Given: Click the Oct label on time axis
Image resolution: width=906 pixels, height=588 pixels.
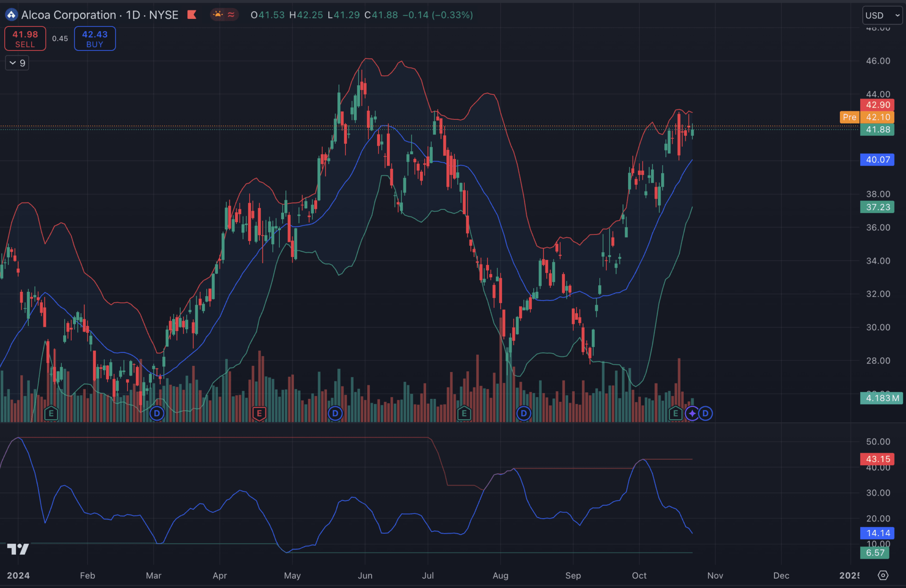Looking at the screenshot, I should coord(639,575).
